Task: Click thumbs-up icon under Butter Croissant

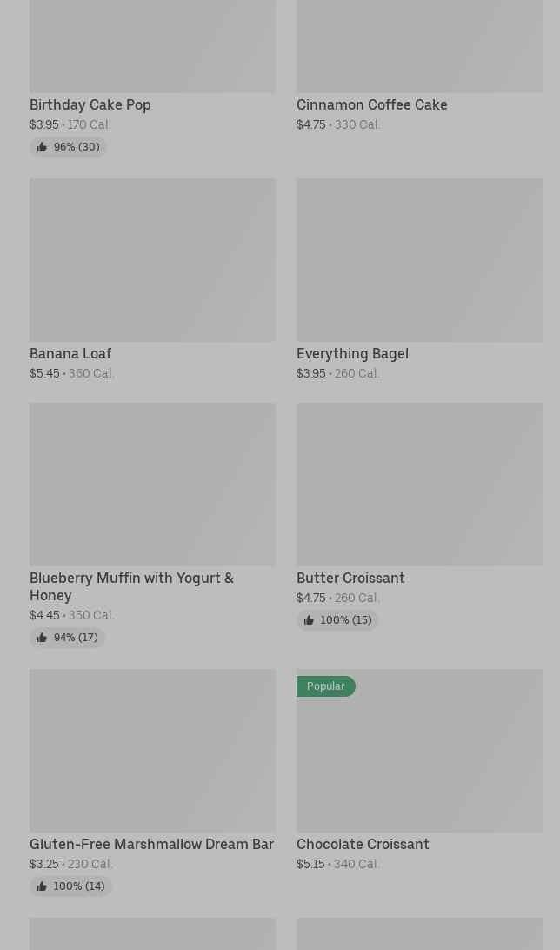Action: click(309, 620)
